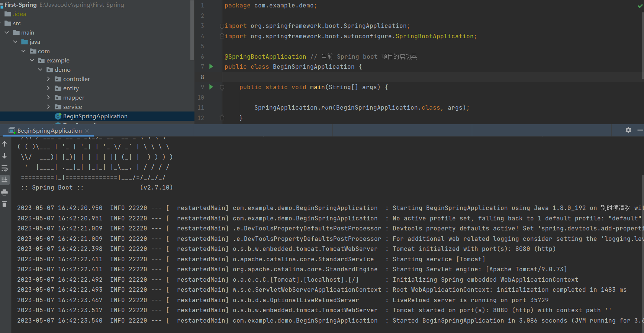Click "Starting Servlet engine" log line
This screenshot has width=644, height=333.
[480, 269]
